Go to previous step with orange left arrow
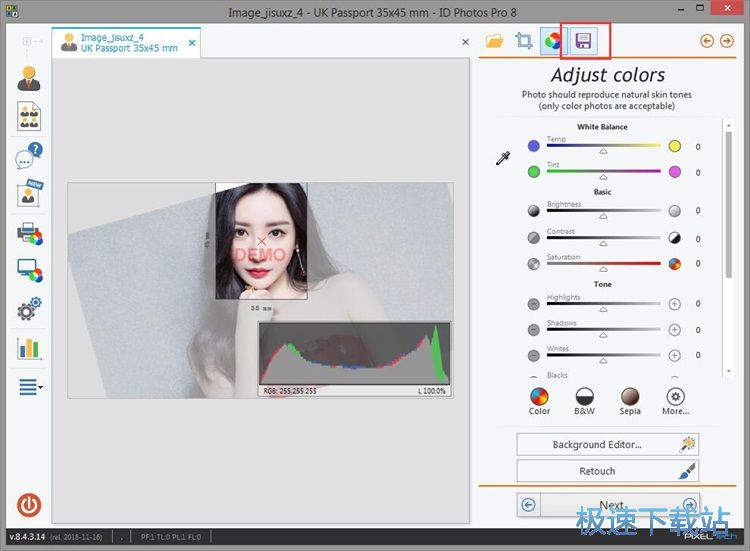This screenshot has height=551, width=750. tap(707, 41)
